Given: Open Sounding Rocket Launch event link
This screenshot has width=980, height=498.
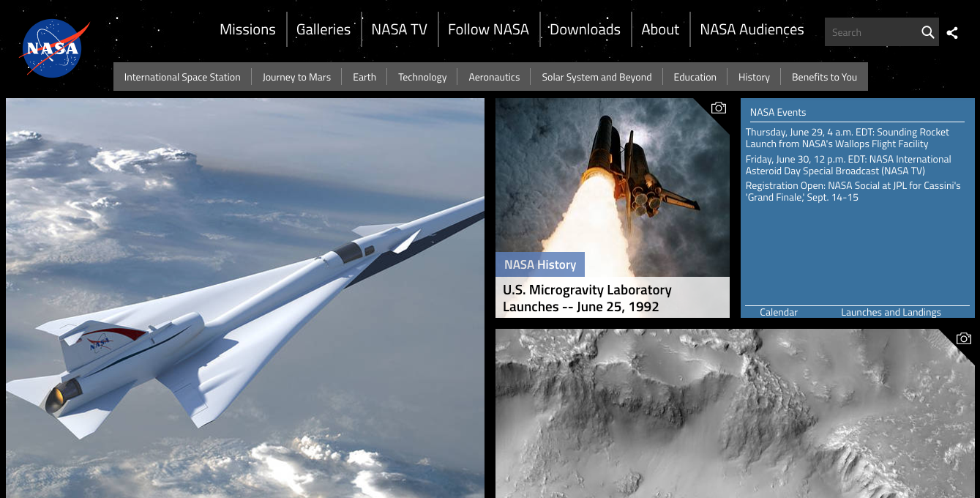Looking at the screenshot, I should click(848, 138).
